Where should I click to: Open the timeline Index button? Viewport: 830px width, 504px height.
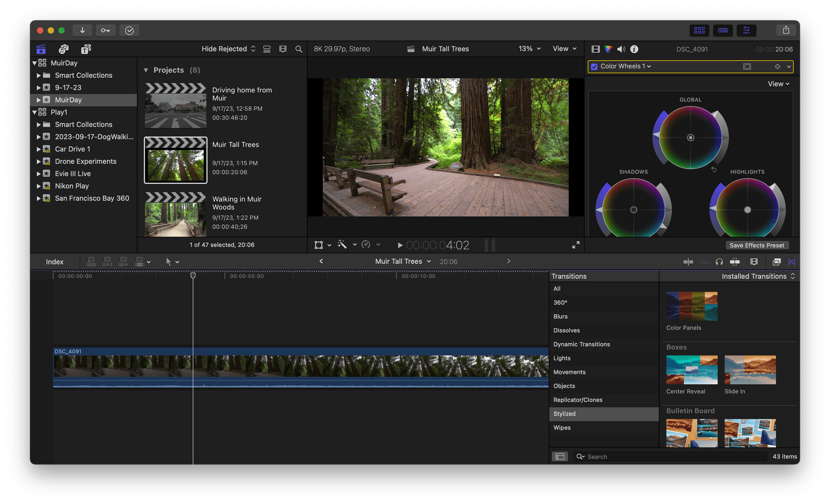tap(54, 262)
